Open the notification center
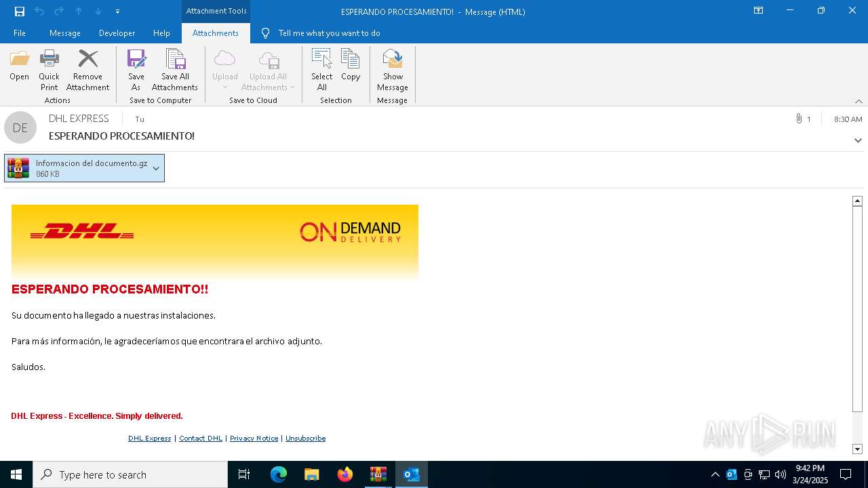The width and height of the screenshot is (868, 488). click(x=846, y=474)
